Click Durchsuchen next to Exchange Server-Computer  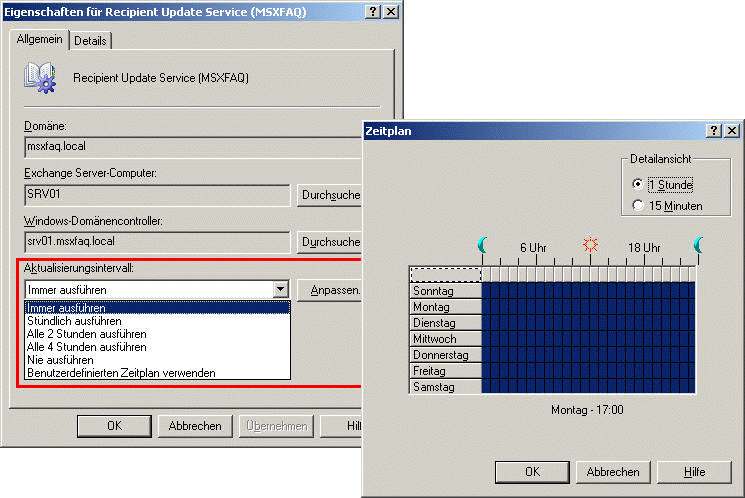(329, 195)
